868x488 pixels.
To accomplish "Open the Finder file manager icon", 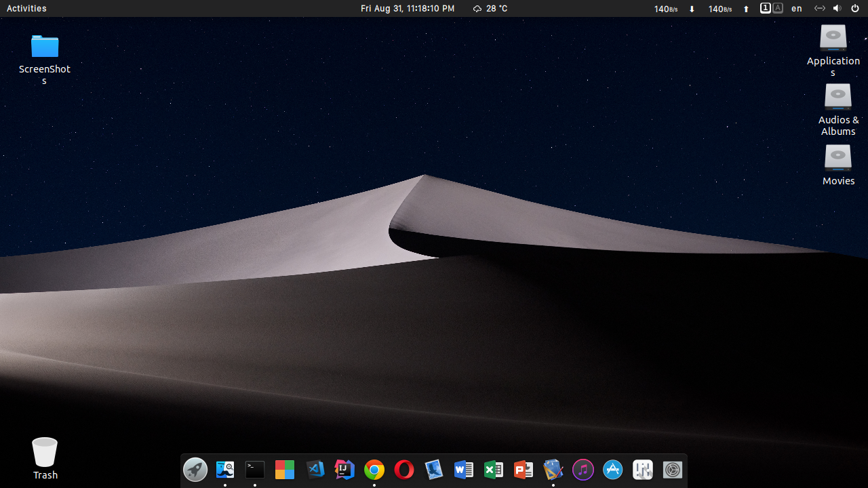I will coord(225,469).
